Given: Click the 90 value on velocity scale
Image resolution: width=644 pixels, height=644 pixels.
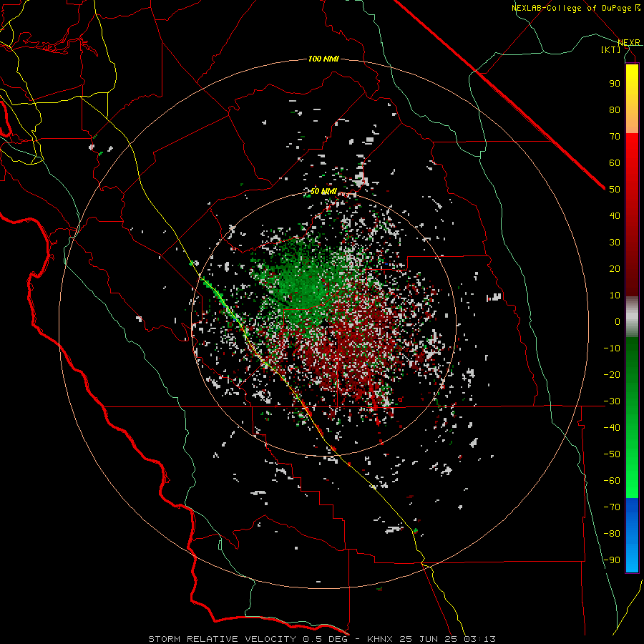Looking at the screenshot, I should [x=615, y=84].
